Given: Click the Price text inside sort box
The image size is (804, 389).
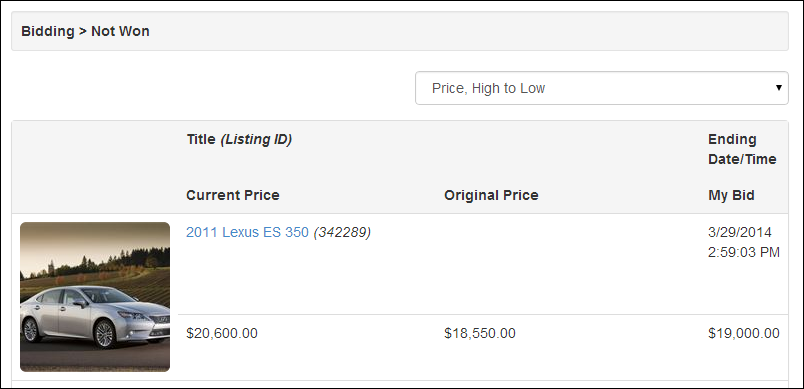Looking at the screenshot, I should click(449, 88).
